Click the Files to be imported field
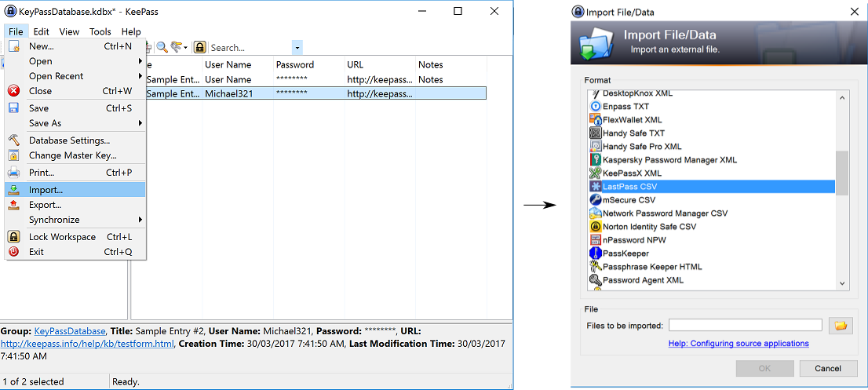This screenshot has width=868, height=390. click(745, 326)
